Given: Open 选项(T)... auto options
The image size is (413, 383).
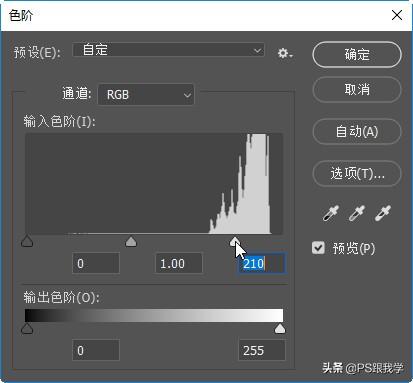Looking at the screenshot, I should tap(357, 173).
